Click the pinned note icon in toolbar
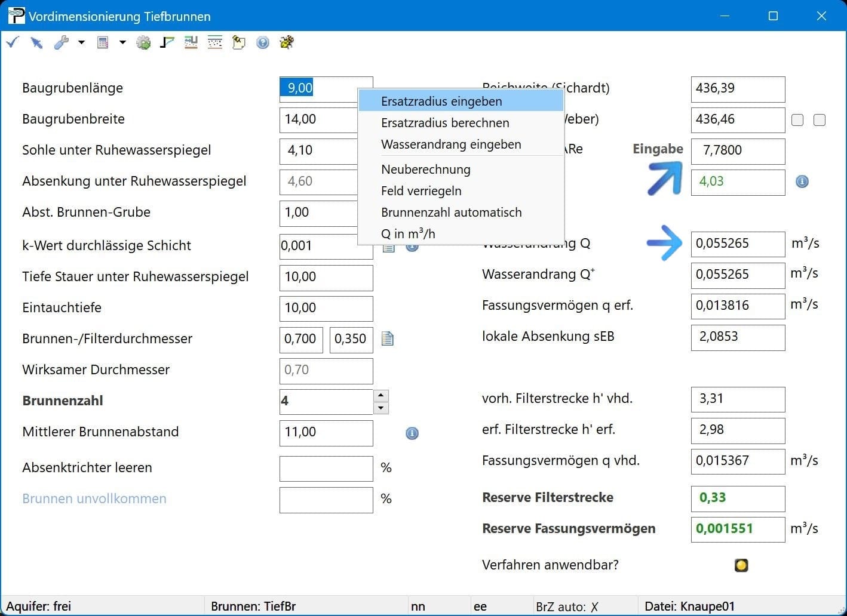The height and width of the screenshot is (616, 847). click(x=239, y=42)
